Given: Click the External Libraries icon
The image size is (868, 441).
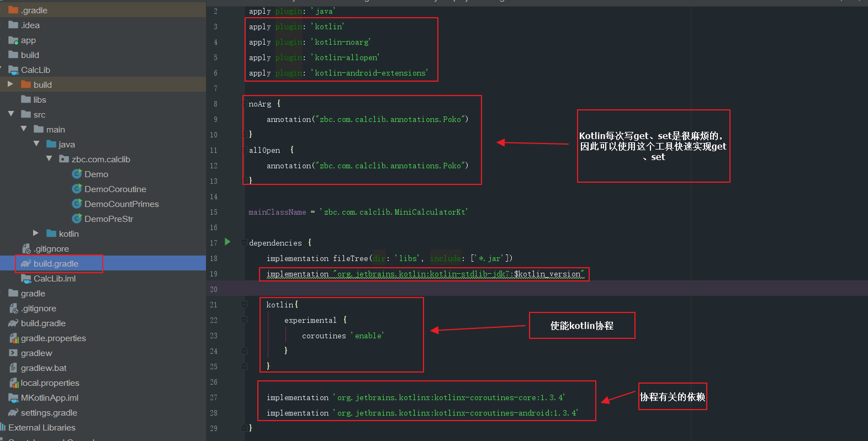Looking at the screenshot, I should tap(3, 427).
